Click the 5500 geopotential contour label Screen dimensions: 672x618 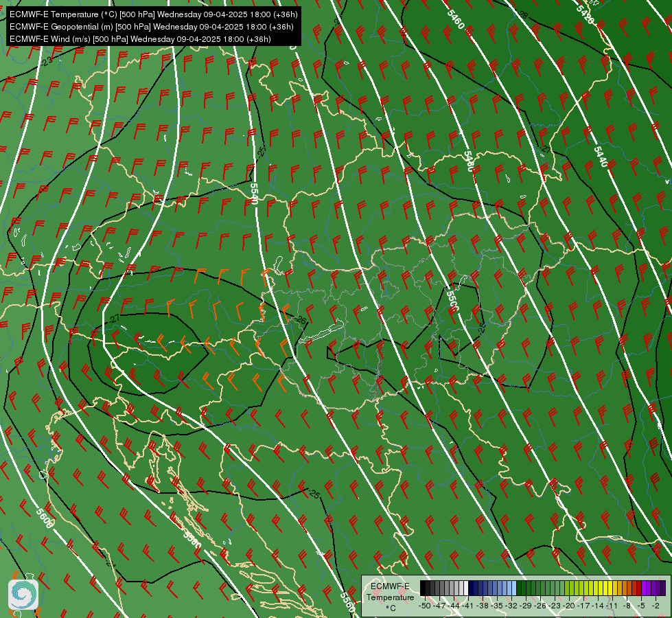[452, 301]
